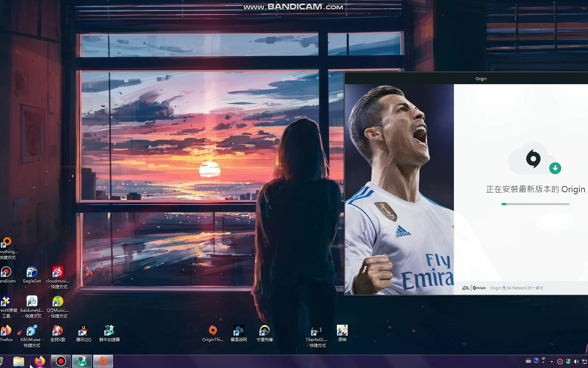
Task: Open the 鲜牛加速器 desktop shortcut
Action: tap(109, 333)
